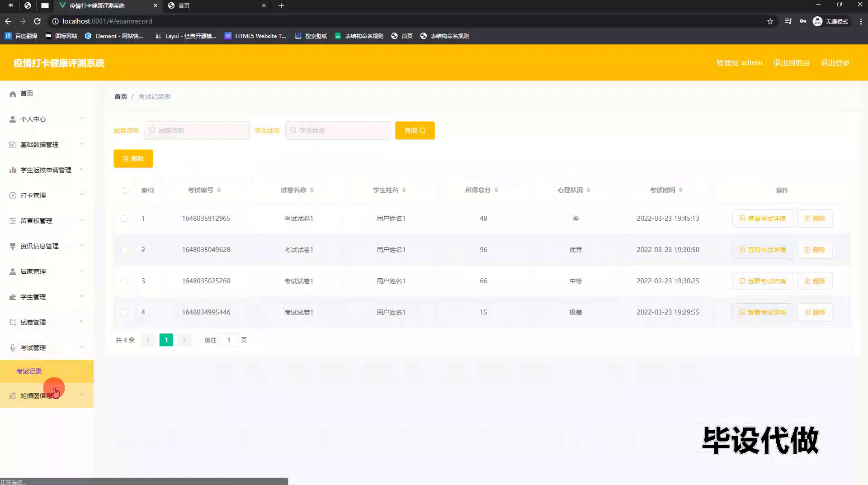This screenshot has width=868, height=485.
Task: Collapse 考试管理 menu chevron
Action: (82, 347)
